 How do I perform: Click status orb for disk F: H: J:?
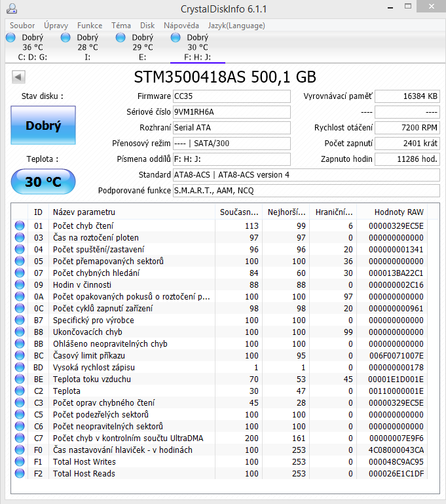click(x=176, y=37)
